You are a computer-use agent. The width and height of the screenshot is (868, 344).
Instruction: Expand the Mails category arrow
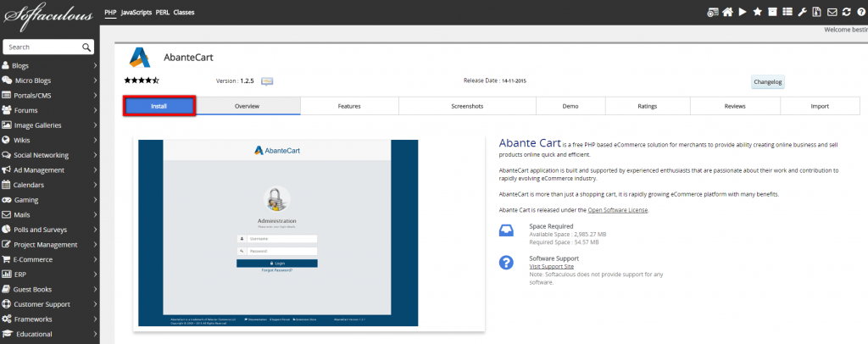(x=95, y=214)
